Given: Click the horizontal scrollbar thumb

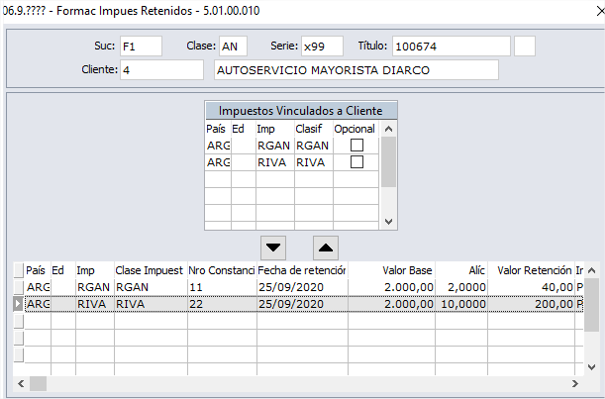Looking at the screenshot, I should click(38, 384).
